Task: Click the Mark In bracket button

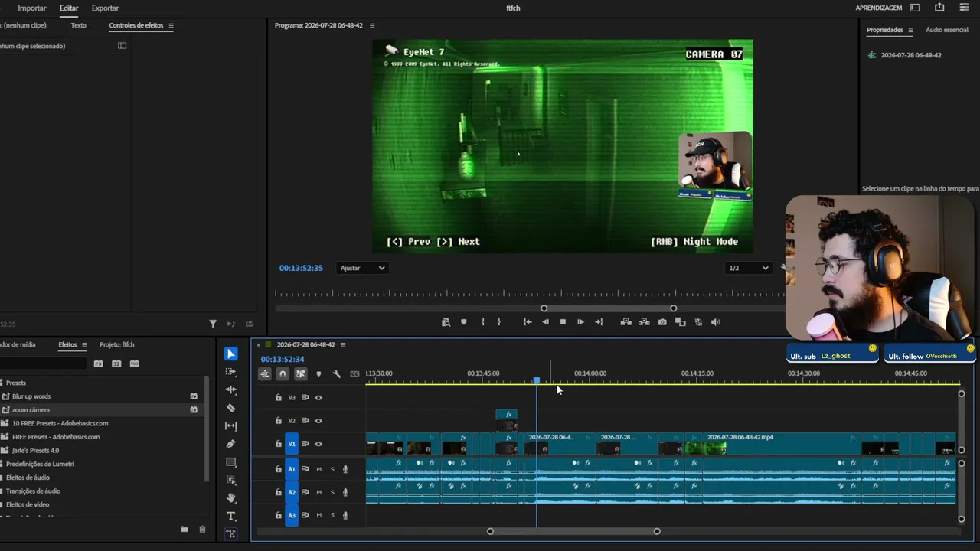Action: (x=482, y=322)
